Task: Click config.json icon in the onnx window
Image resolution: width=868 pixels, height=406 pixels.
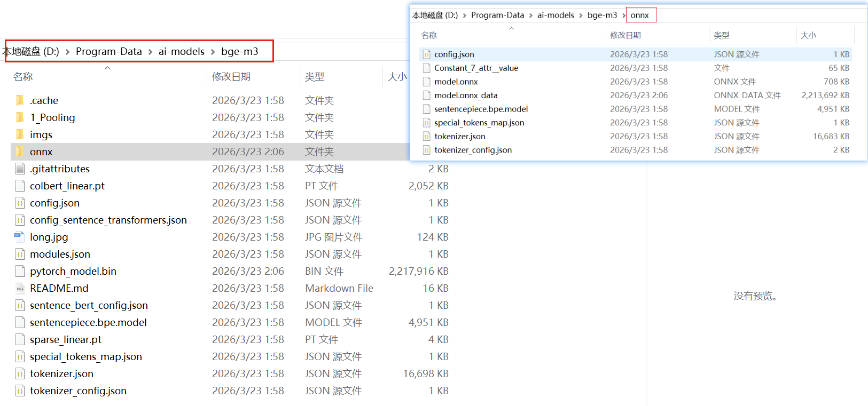Action: (x=426, y=54)
